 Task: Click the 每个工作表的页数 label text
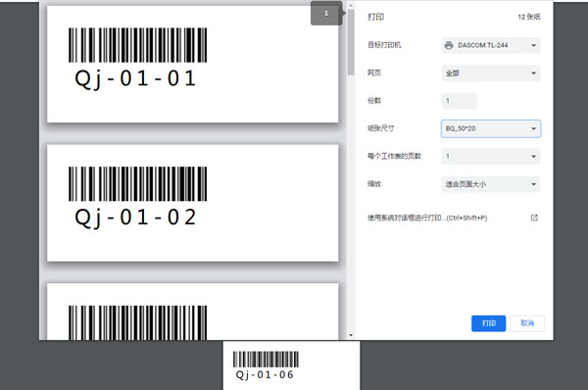(394, 156)
